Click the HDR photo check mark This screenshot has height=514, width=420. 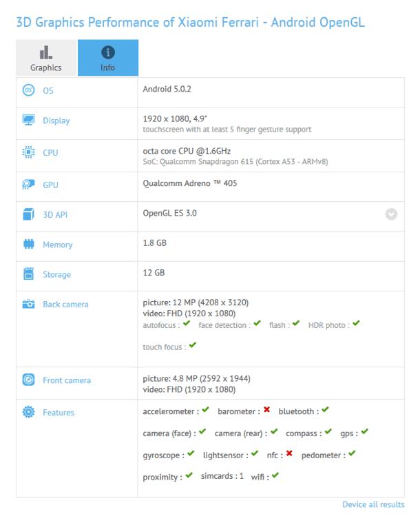pyautogui.click(x=356, y=323)
